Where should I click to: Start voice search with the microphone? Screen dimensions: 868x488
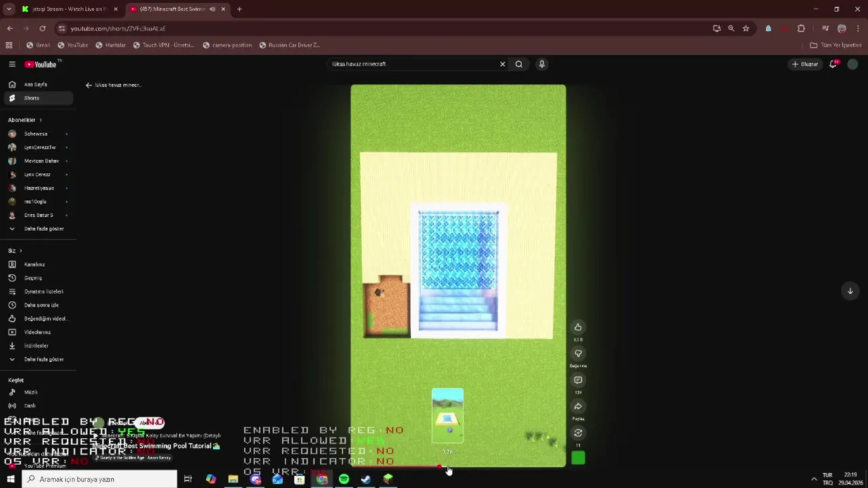point(542,64)
